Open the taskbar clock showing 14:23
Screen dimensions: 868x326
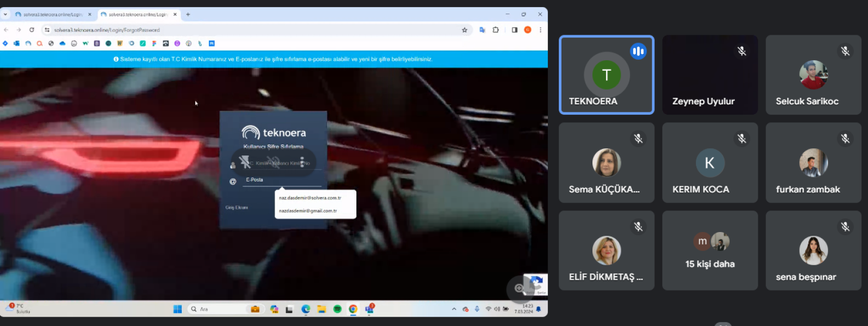click(x=524, y=309)
